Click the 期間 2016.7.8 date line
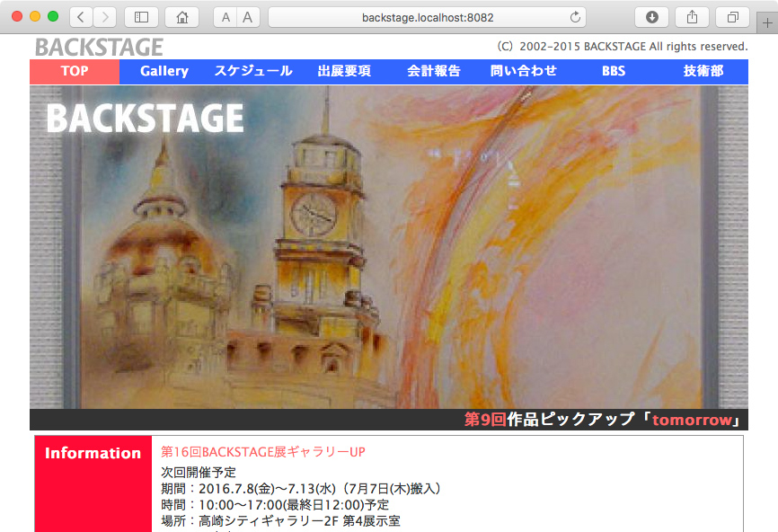Image resolution: width=778 pixels, height=532 pixels. 301,489
